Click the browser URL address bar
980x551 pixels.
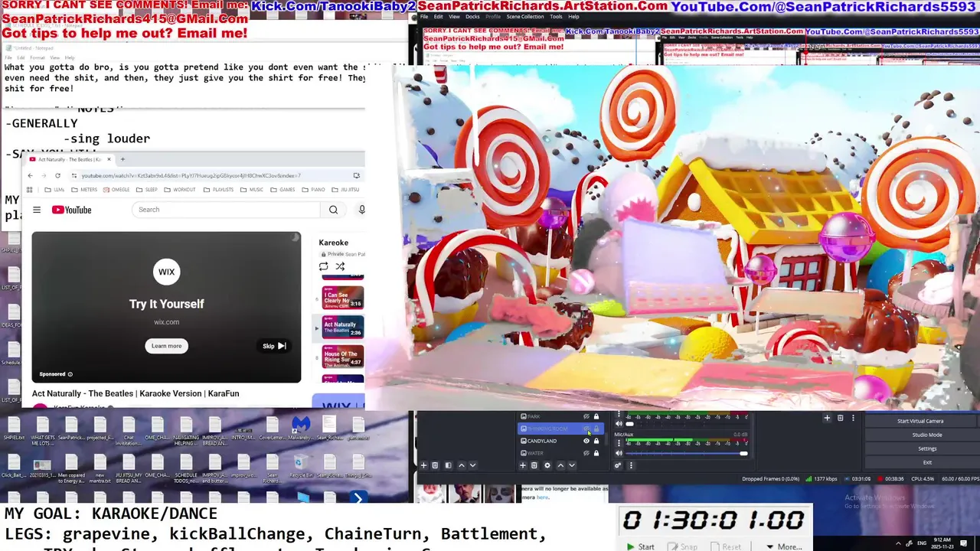click(x=214, y=175)
